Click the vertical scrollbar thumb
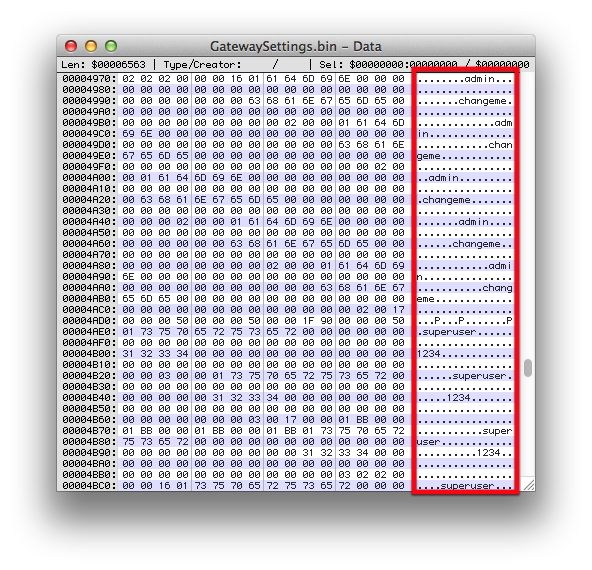Screen dimensions: 592x570 coord(528,368)
